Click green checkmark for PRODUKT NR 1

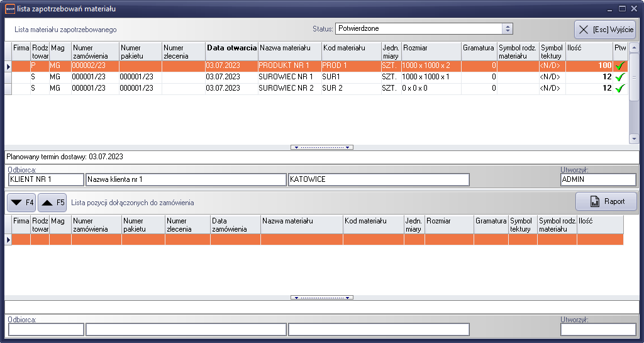coord(620,66)
